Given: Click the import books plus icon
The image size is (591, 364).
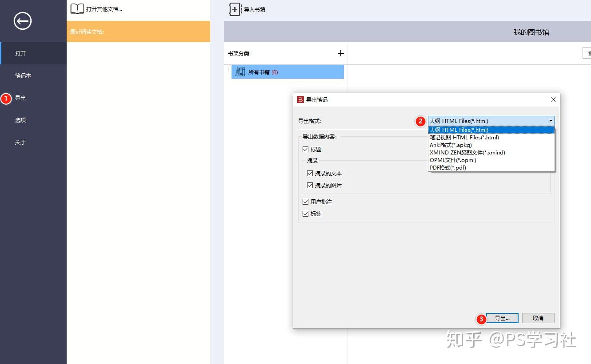Looking at the screenshot, I should click(235, 9).
